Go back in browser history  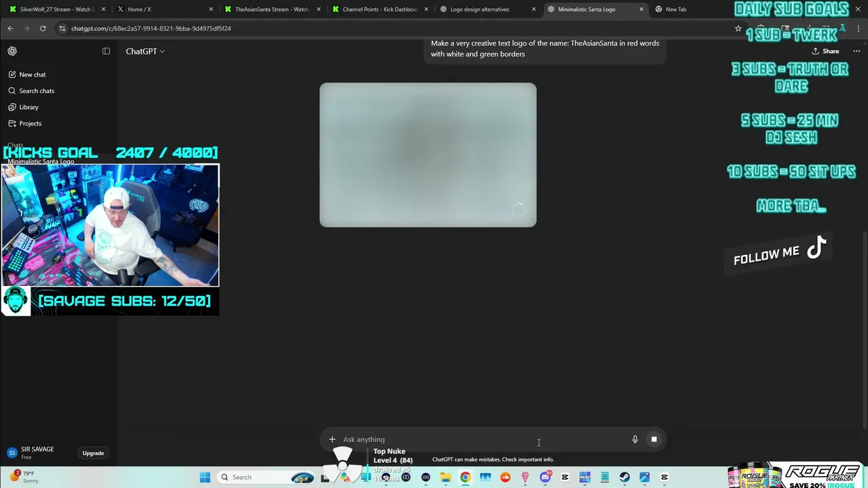(x=10, y=28)
